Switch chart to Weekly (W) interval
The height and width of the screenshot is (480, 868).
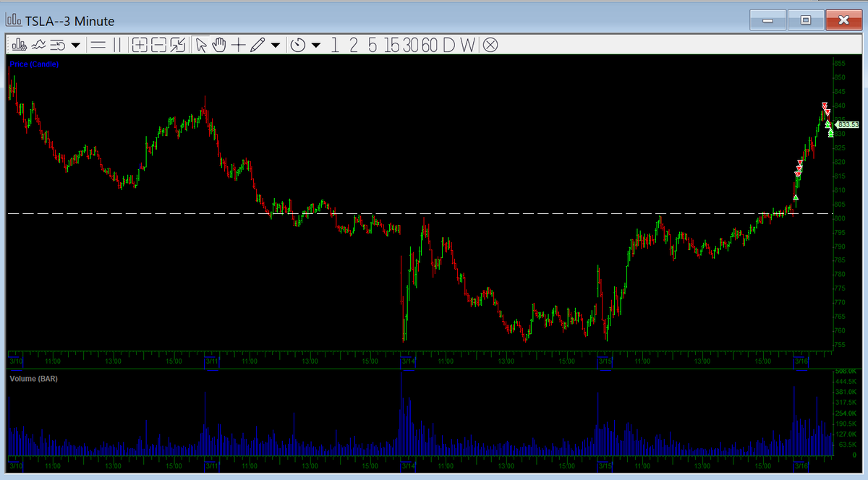click(x=467, y=46)
